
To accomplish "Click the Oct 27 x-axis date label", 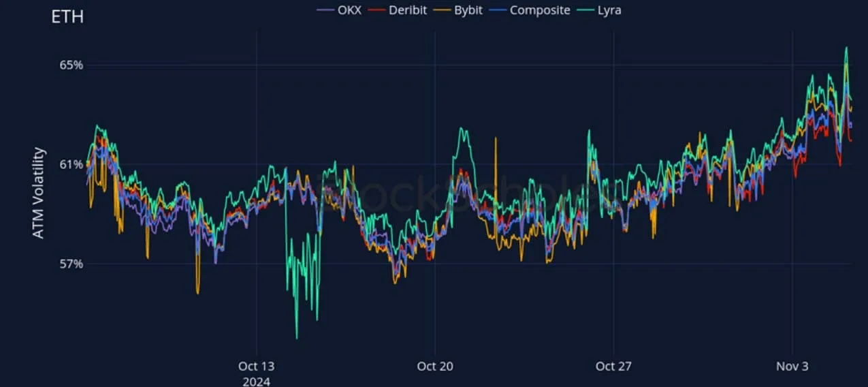I will (x=614, y=367).
